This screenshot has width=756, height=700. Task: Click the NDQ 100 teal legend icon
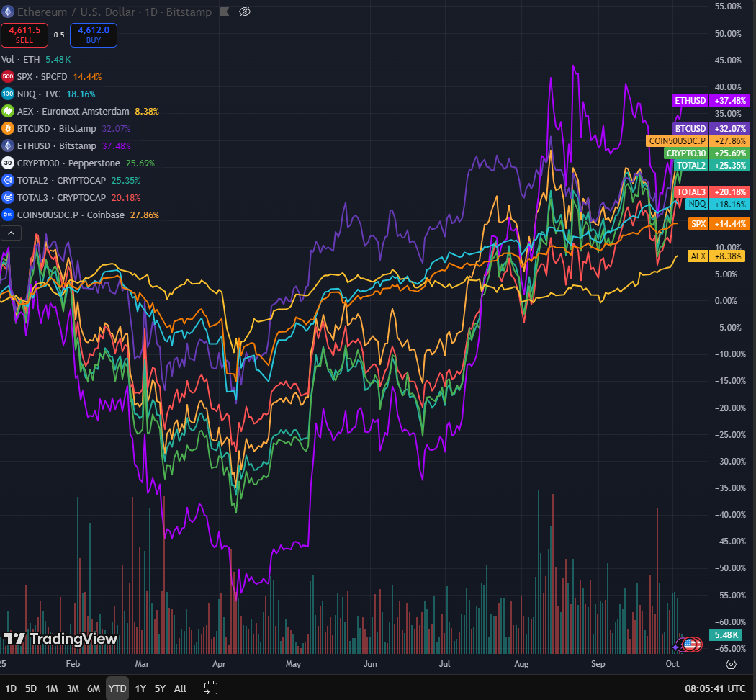(8, 94)
